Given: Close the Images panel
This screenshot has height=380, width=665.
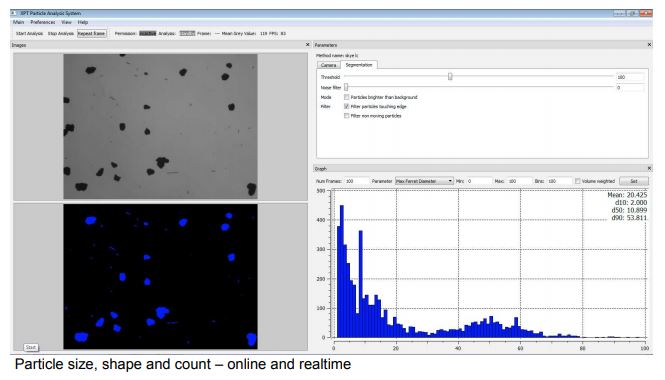Looking at the screenshot, I should pos(307,45).
